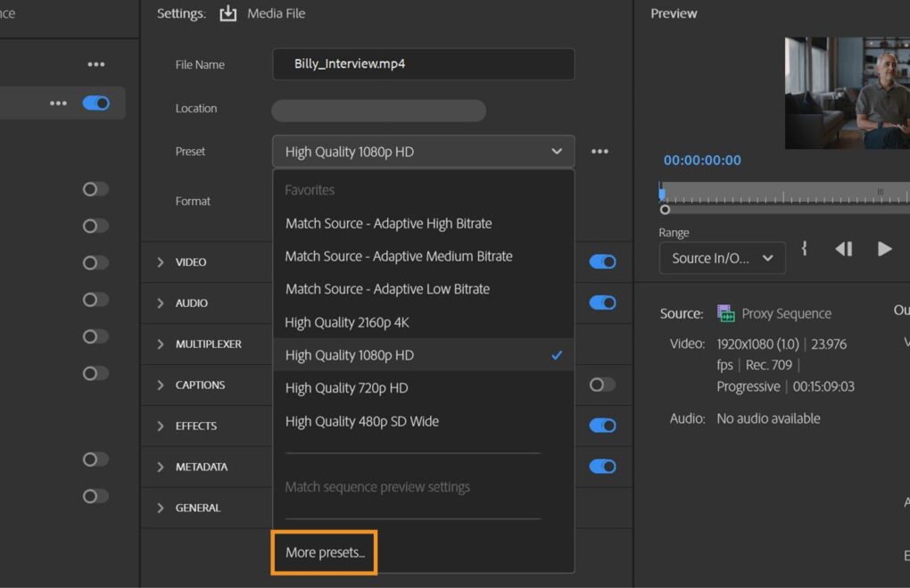Click the set in/out points icon near playback controls
Screen dimensions: 910x588
(803, 249)
